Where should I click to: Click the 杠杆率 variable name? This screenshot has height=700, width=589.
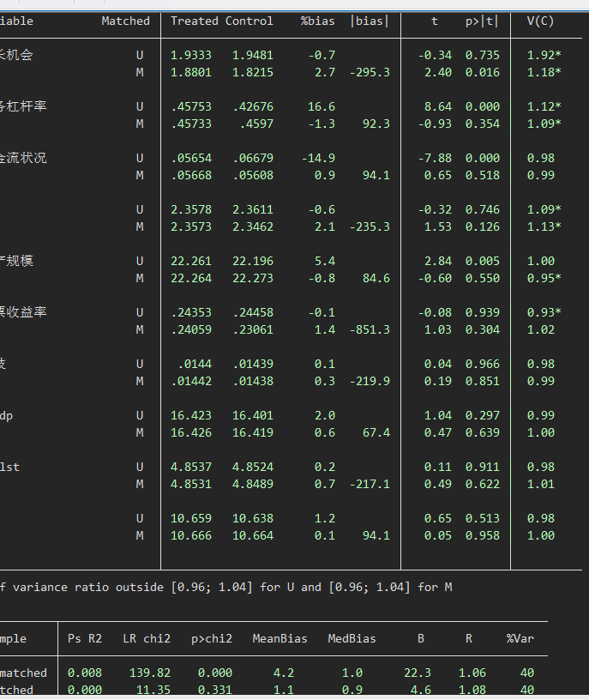coord(23,106)
